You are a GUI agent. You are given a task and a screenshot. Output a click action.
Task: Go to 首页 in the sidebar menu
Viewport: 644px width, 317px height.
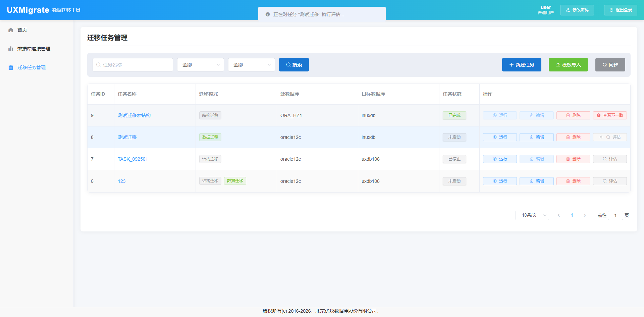tap(22, 30)
